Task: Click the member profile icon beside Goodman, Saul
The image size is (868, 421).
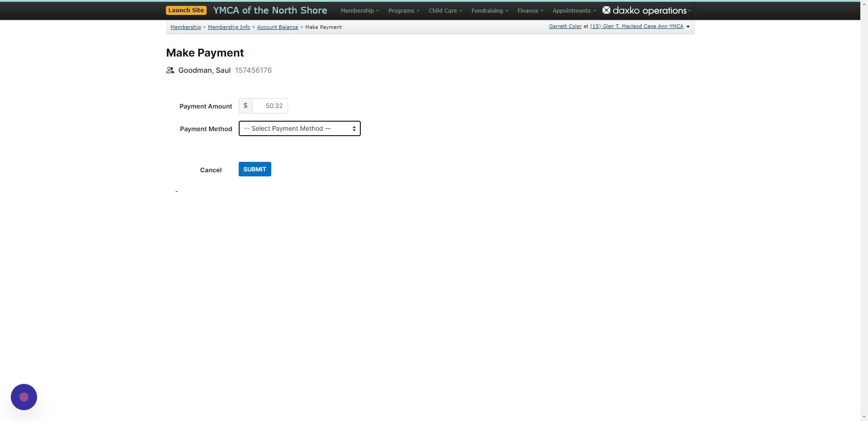Action: coord(170,70)
